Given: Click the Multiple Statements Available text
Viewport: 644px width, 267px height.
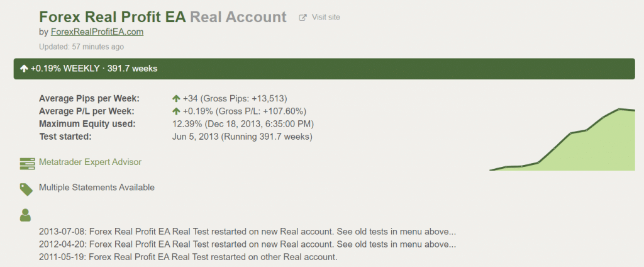Looking at the screenshot, I should coord(97,188).
